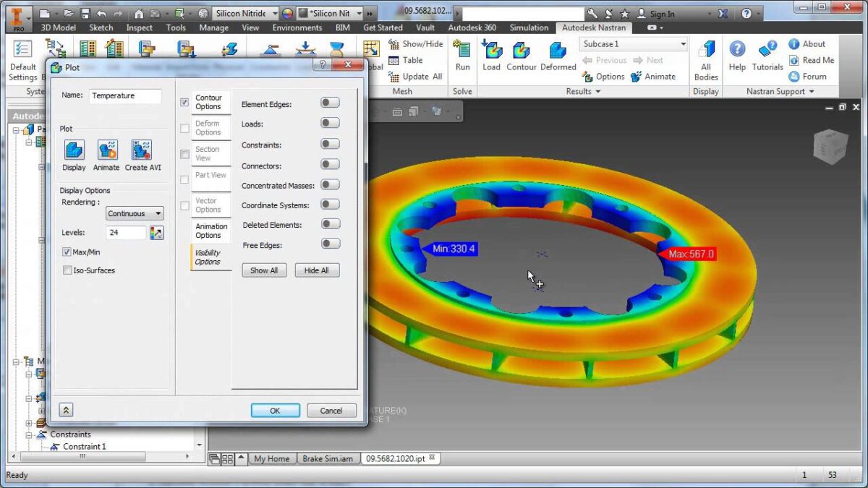This screenshot has height=488, width=868.
Task: Click the About info icon
Action: [x=793, y=44]
